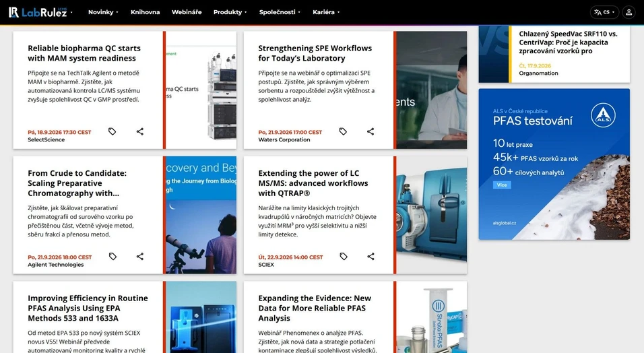
Task: Go to Webináře section
Action: point(187,12)
